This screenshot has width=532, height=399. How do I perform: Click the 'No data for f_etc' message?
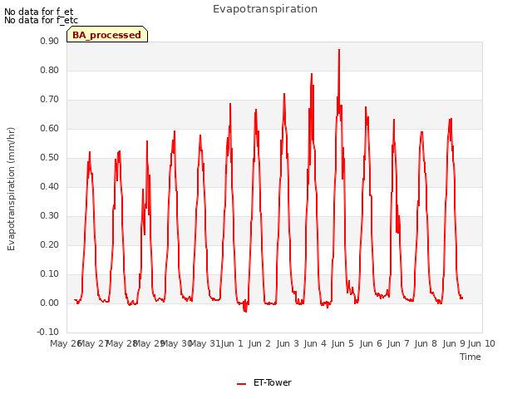[41, 20]
